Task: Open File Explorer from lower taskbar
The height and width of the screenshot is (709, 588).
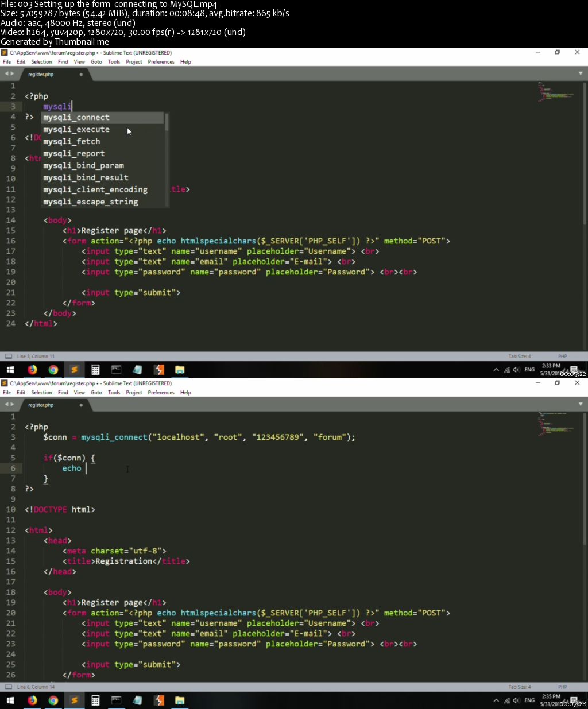Action: pos(180,700)
